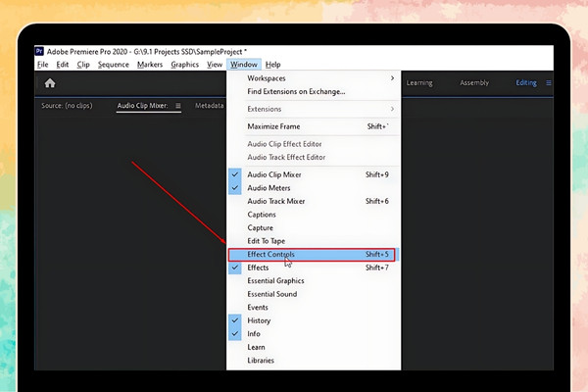
Task: Choose Find Extensions on Exchange
Action: (x=314, y=91)
